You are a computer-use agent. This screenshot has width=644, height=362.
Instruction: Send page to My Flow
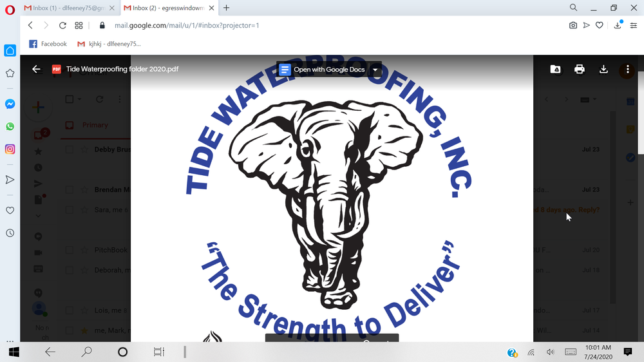tap(587, 26)
